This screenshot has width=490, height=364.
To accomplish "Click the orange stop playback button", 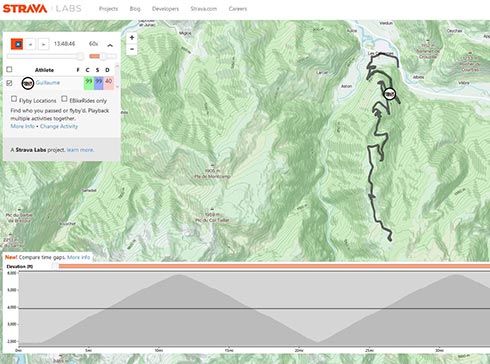I will pos(17,44).
